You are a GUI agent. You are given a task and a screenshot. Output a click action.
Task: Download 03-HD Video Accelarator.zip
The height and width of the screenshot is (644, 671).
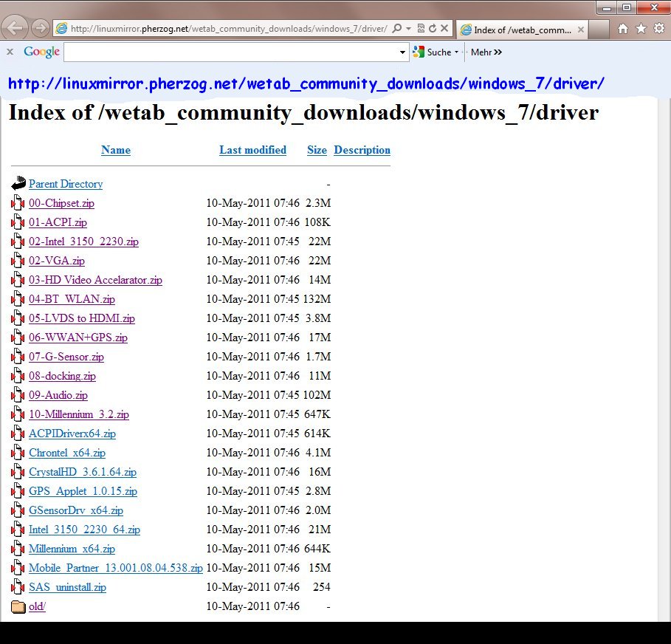coord(95,280)
